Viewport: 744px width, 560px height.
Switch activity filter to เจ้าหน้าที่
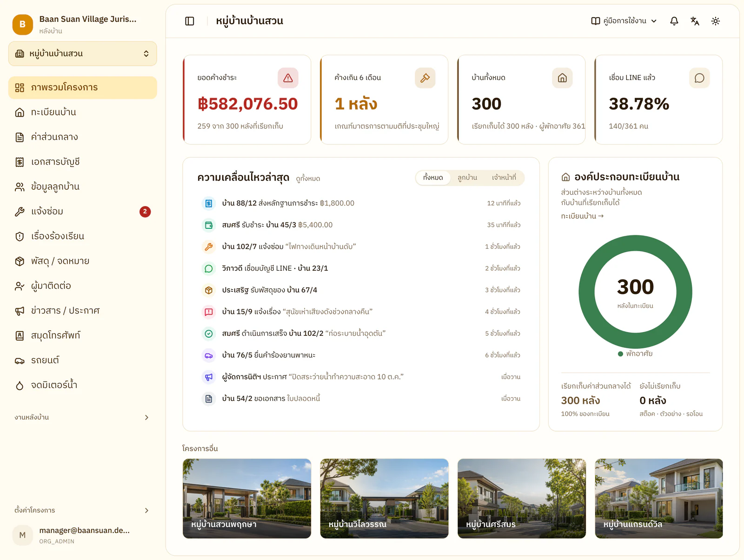coord(504,178)
